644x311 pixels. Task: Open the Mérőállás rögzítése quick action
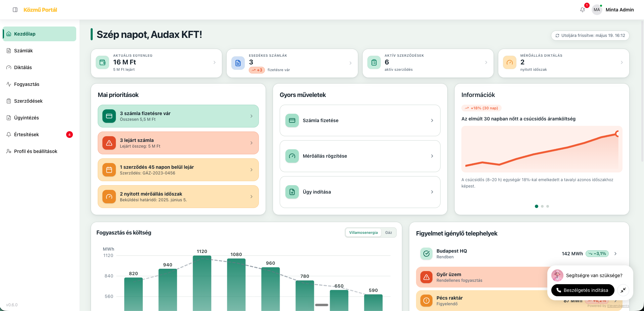360,156
